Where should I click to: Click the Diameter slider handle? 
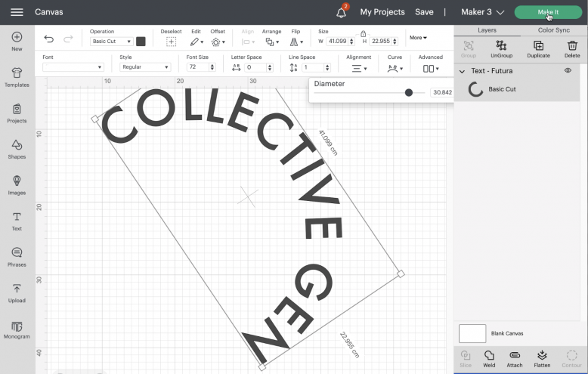click(x=409, y=92)
